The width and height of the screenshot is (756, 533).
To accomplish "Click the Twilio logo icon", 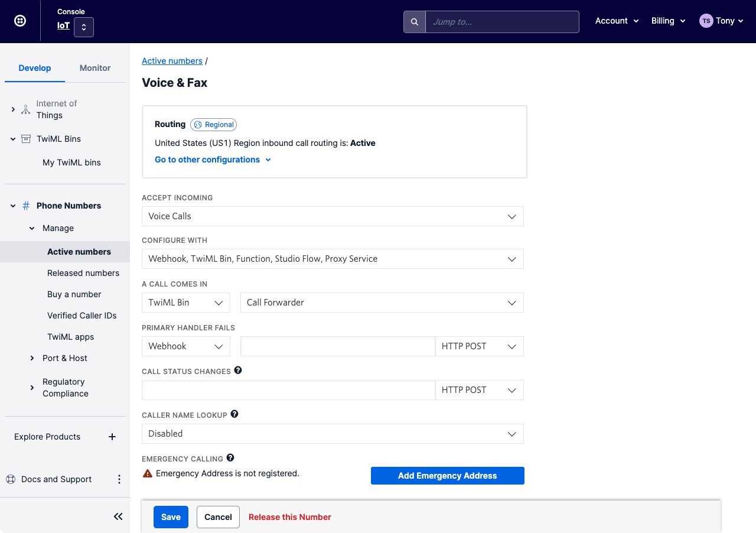I will pos(19,20).
